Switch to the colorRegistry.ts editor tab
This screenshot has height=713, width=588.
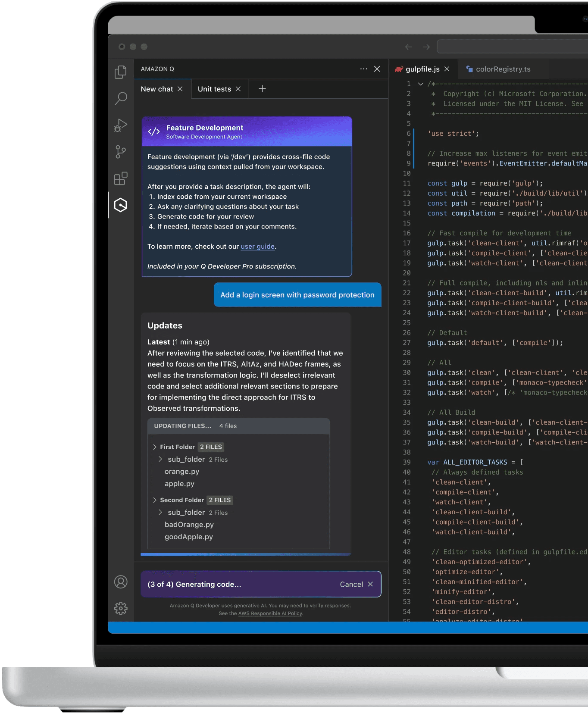pos(503,69)
